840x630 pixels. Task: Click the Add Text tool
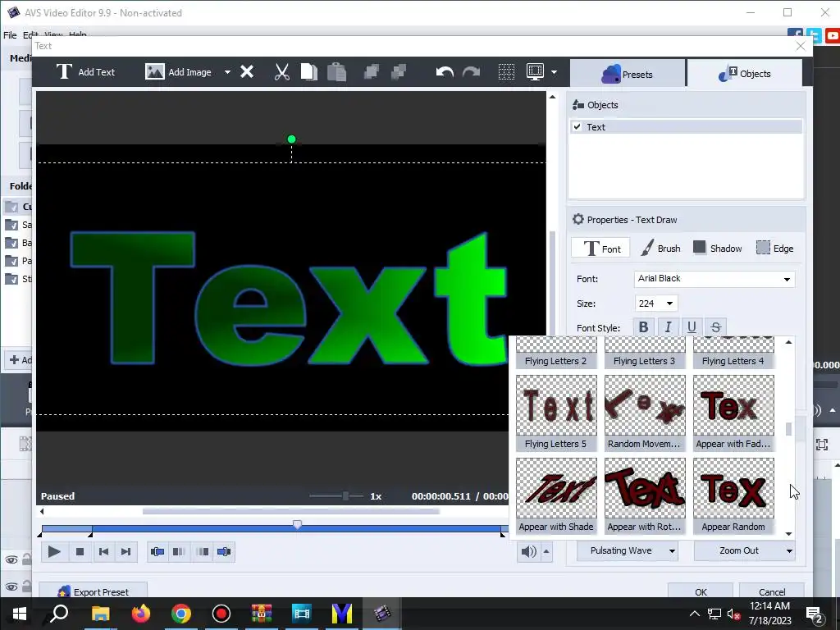click(x=85, y=72)
